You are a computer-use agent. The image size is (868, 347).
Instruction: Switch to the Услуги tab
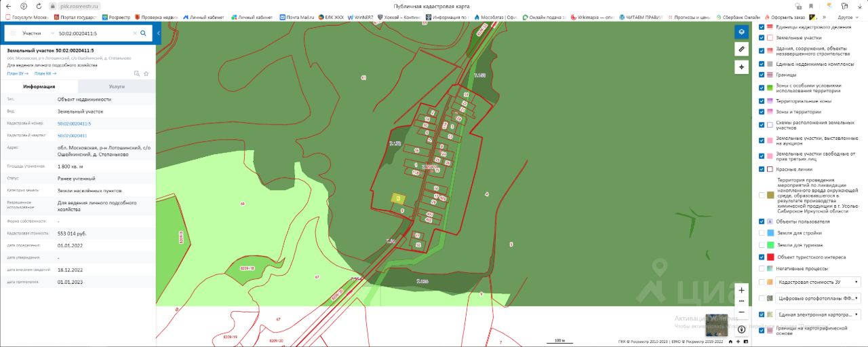(116, 87)
